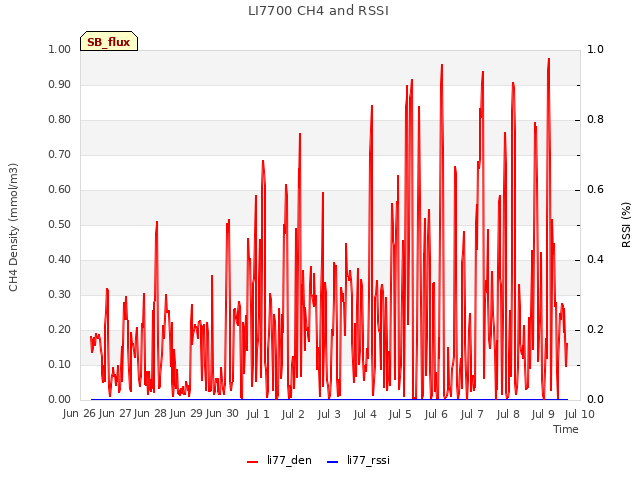Click the 0.6 right RSSI axis value
This screenshot has height=480, width=640.
click(595, 189)
